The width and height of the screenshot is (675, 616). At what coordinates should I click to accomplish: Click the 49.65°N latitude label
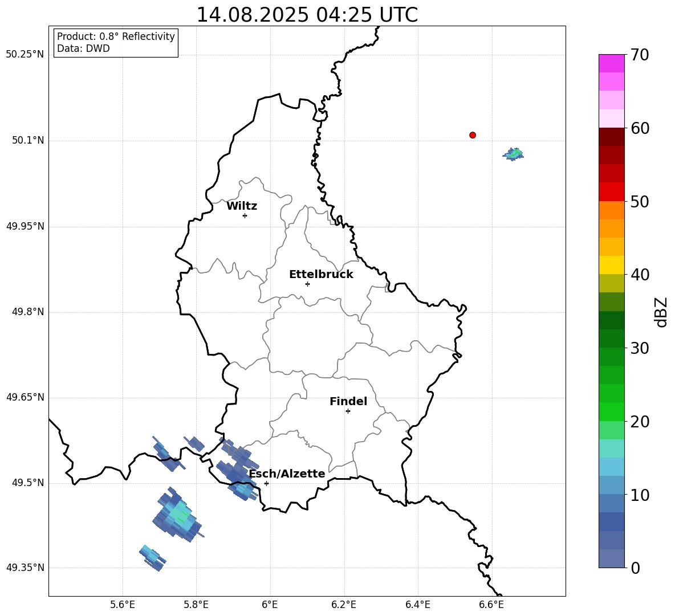[x=25, y=397]
